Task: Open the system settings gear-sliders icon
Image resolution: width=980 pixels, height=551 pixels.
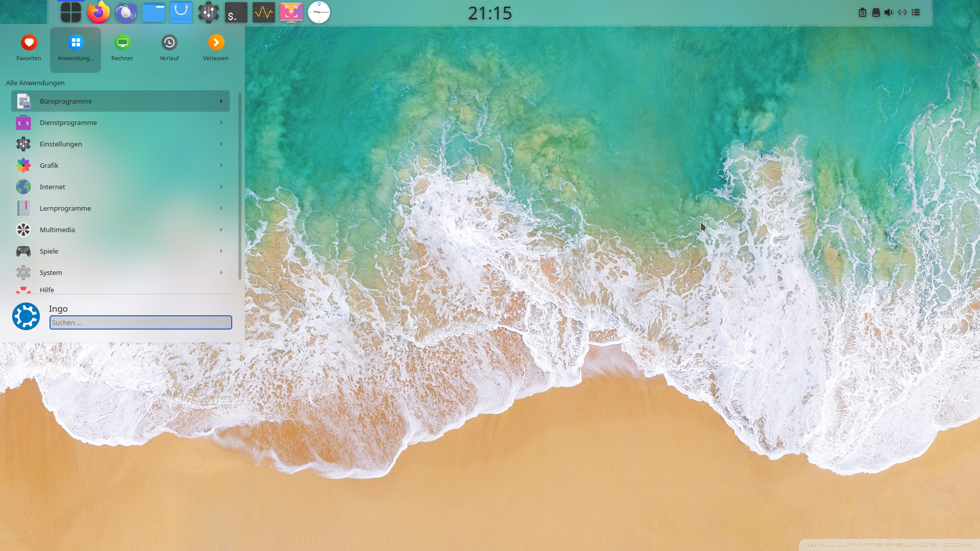Action: (x=208, y=12)
